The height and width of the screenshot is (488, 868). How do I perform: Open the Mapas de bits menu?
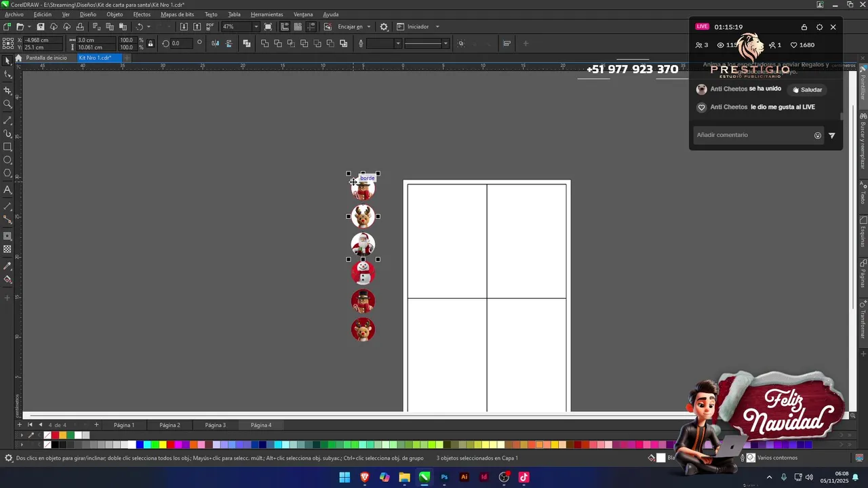(x=177, y=14)
